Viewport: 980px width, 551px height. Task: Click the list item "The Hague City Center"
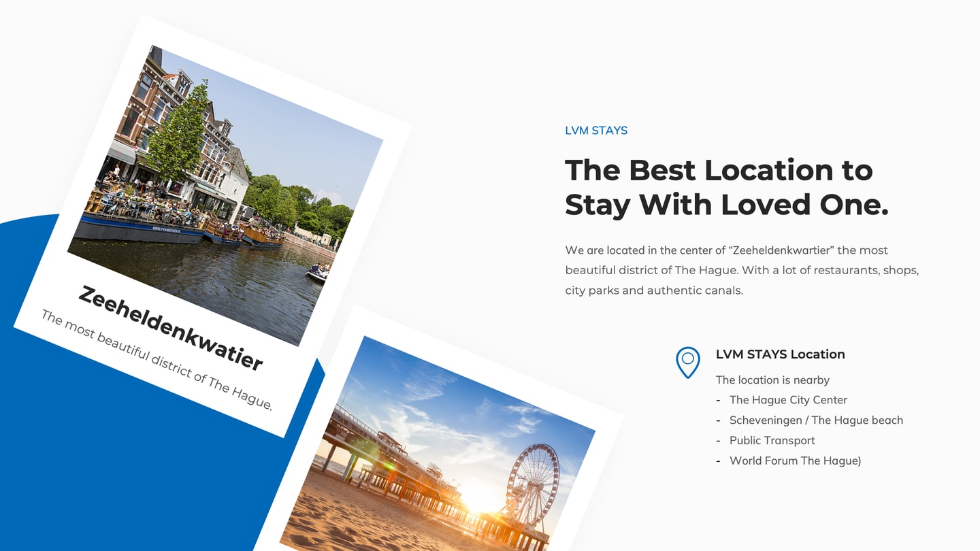point(788,400)
